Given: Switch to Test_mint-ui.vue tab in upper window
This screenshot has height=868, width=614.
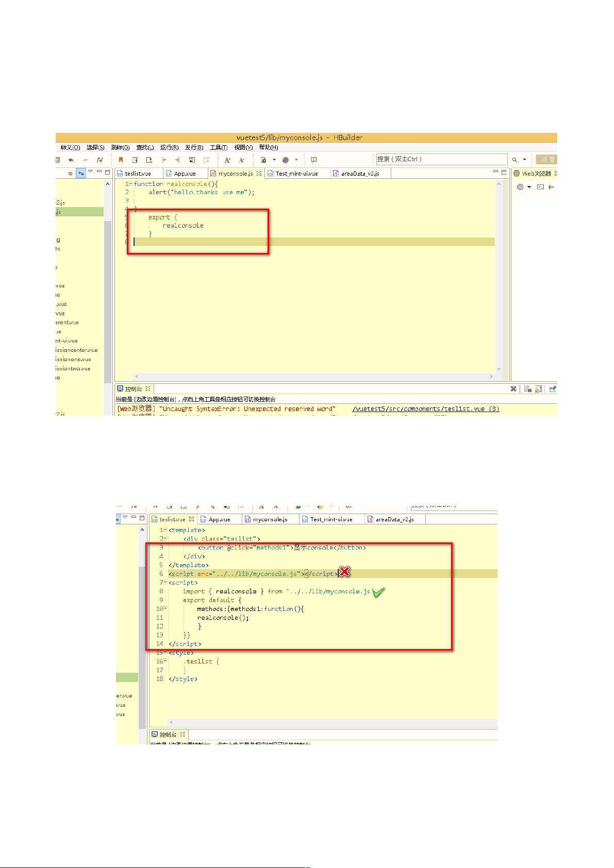Looking at the screenshot, I should click(296, 174).
